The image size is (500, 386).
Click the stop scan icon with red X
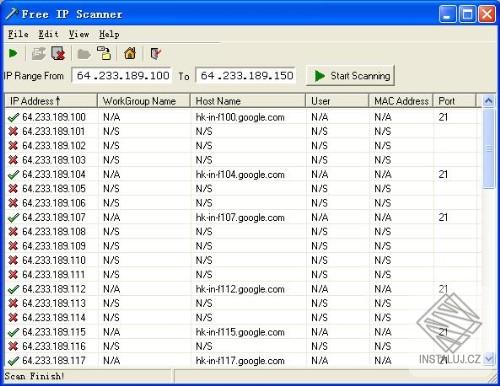tap(58, 53)
